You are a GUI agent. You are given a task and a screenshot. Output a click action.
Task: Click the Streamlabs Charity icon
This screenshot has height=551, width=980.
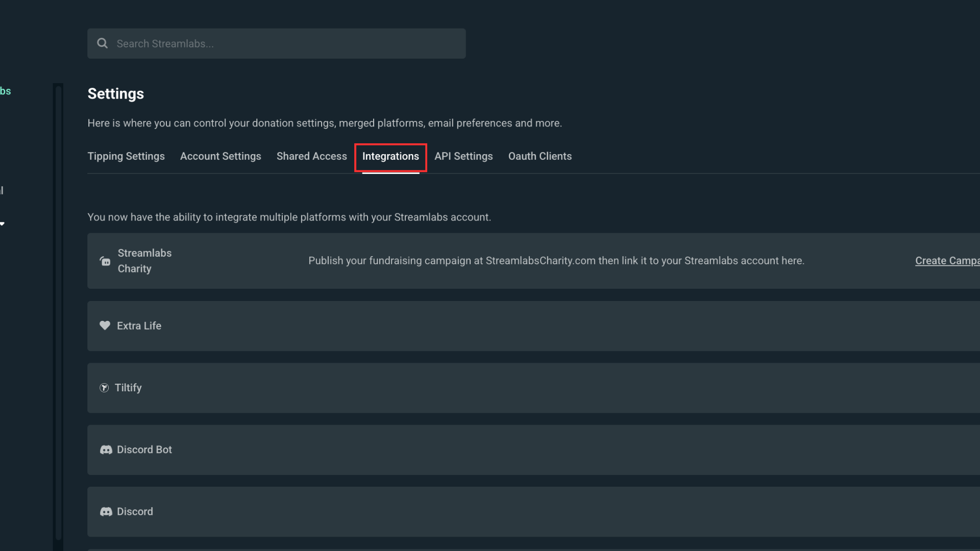[x=105, y=261]
